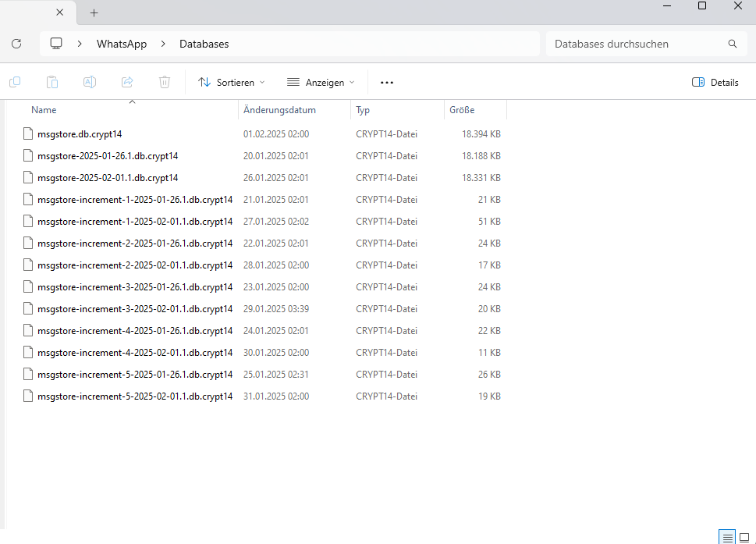Click the refresh icon beside the address bar
This screenshot has width=756, height=544.
pos(16,44)
